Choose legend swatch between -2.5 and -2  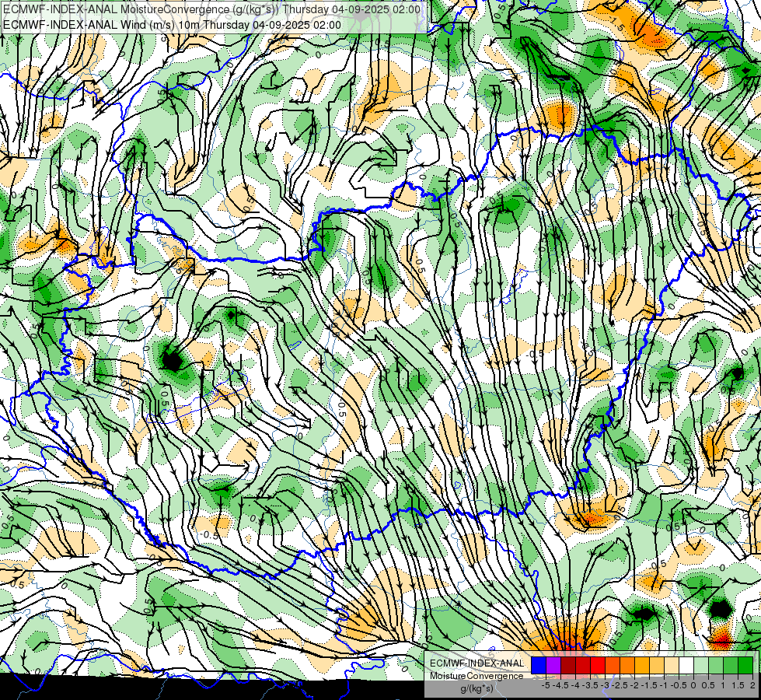click(627, 665)
